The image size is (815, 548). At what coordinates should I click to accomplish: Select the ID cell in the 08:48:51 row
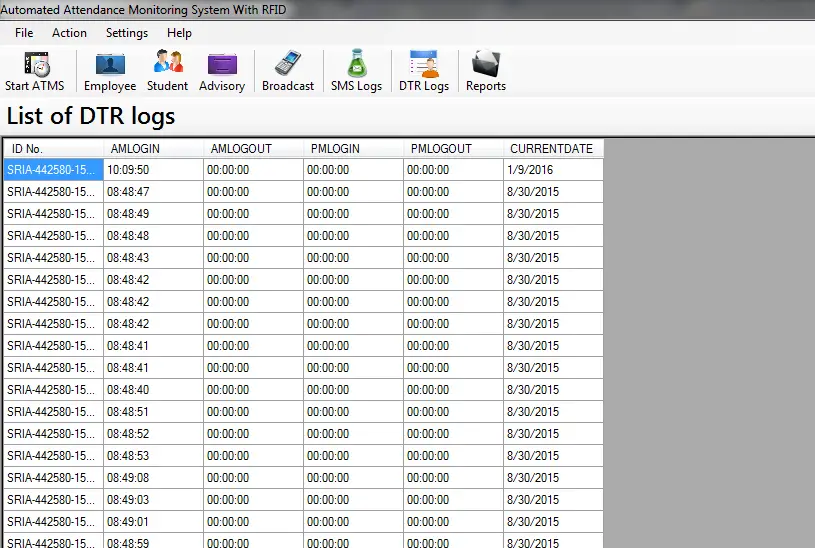(x=54, y=412)
